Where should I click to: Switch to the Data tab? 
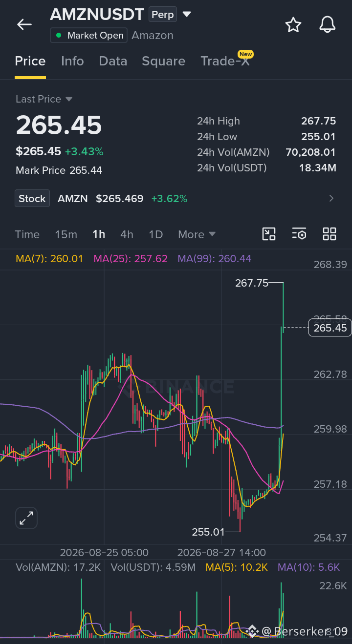tap(113, 61)
